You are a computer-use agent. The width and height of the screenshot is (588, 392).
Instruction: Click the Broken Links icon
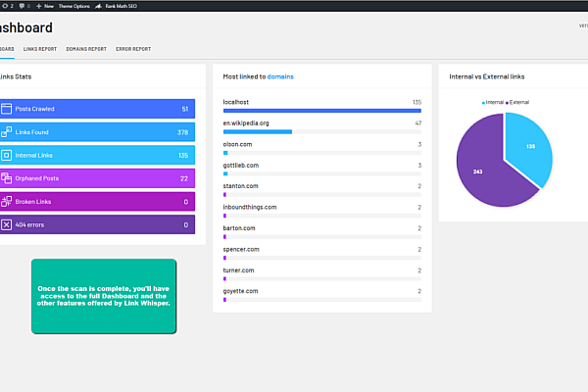click(x=7, y=202)
